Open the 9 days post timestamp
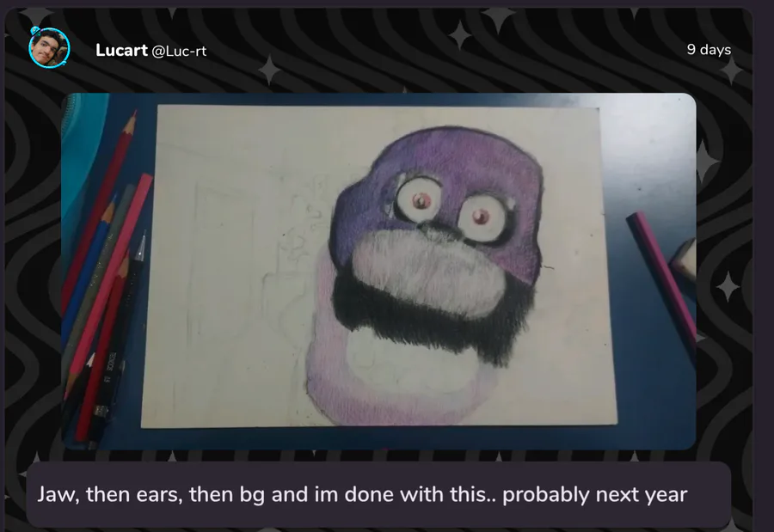 709,49
